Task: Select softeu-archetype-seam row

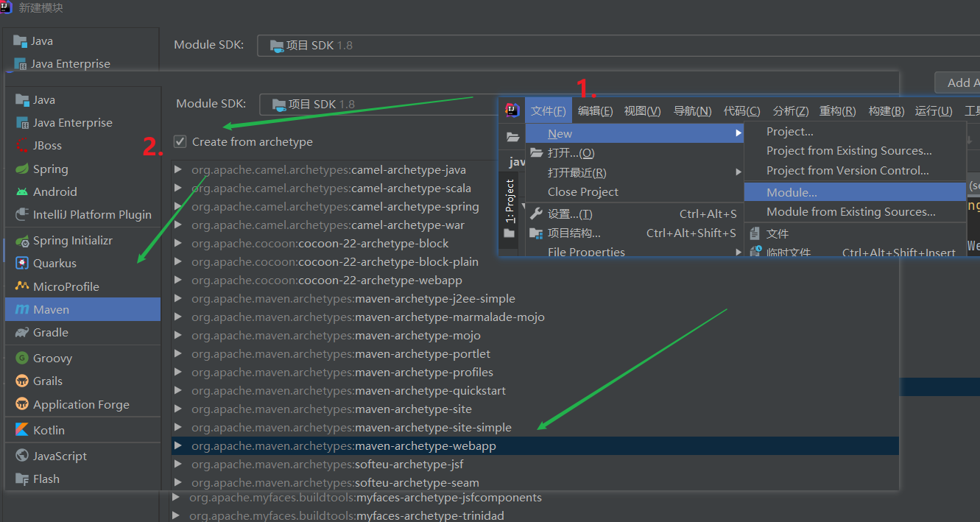Action: [535, 483]
